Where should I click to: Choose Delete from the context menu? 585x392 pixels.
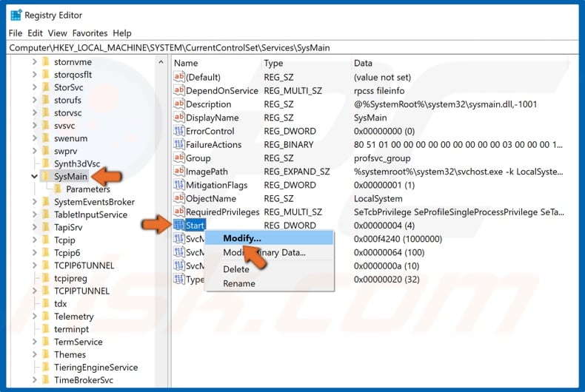[x=269, y=269]
